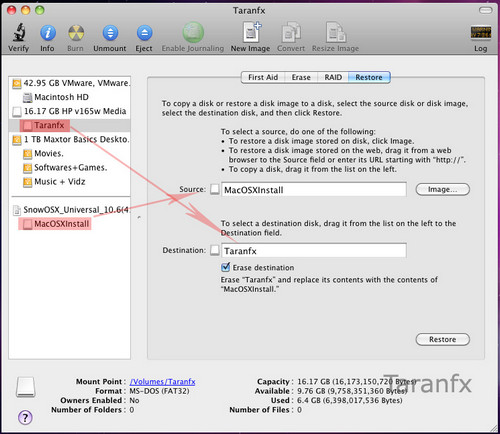
Task: Switch to the First Aid tab
Action: click(263, 77)
